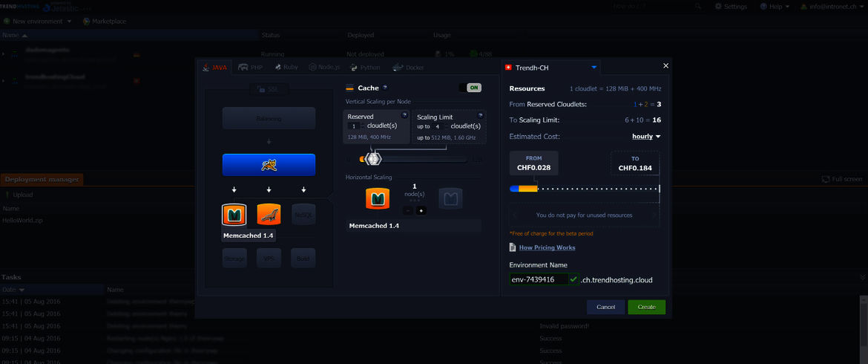Viewport: 868px width, 364px height.
Task: Switch to the PHP tab
Action: [250, 68]
